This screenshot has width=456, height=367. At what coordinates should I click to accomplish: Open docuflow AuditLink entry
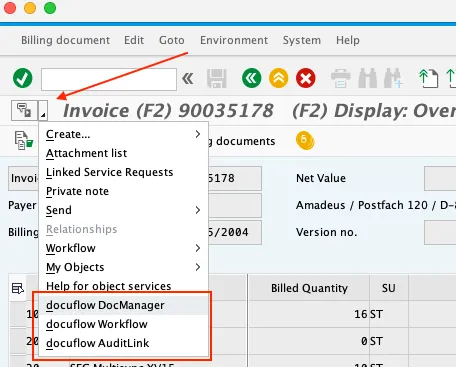coord(123,343)
